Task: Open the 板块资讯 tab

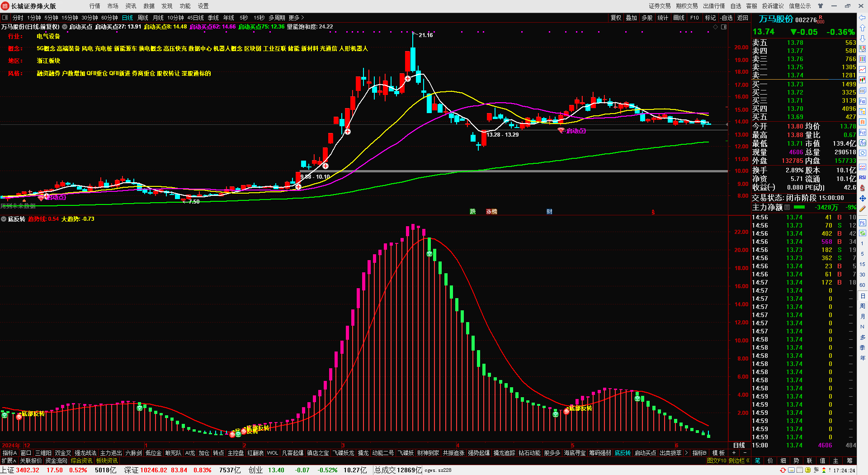Action: pos(107,461)
